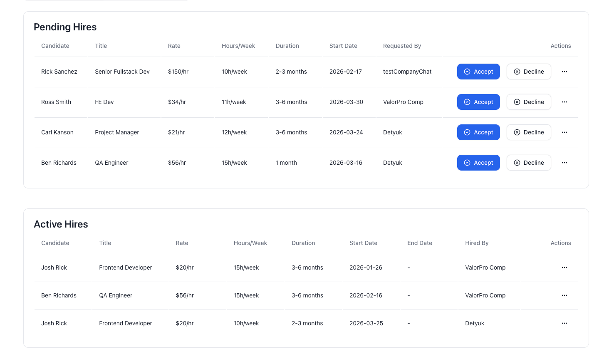Decline Ross Smith's hire request
The height and width of the screenshot is (364, 609).
coord(529,102)
